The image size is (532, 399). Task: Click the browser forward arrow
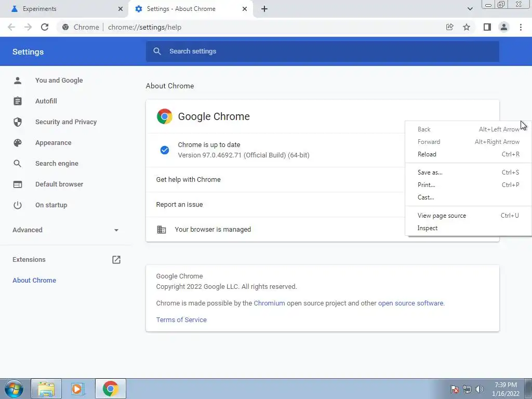[x=28, y=27]
